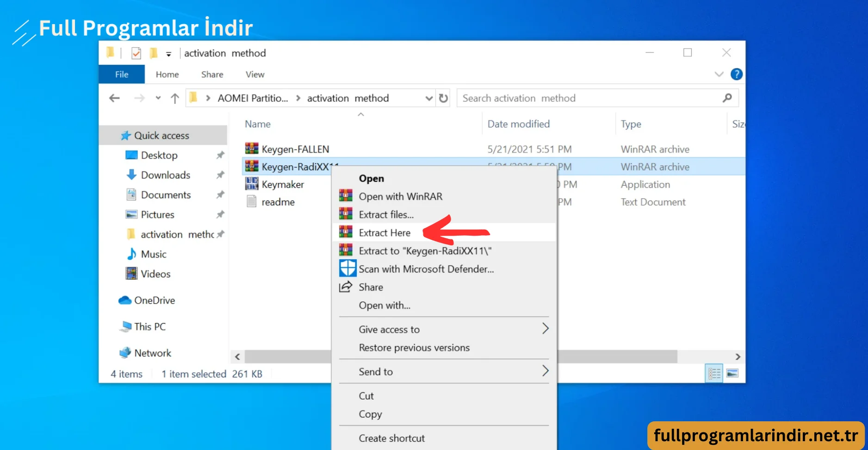The width and height of the screenshot is (868, 450).
Task: Click the Keymaker application icon
Action: point(252,184)
